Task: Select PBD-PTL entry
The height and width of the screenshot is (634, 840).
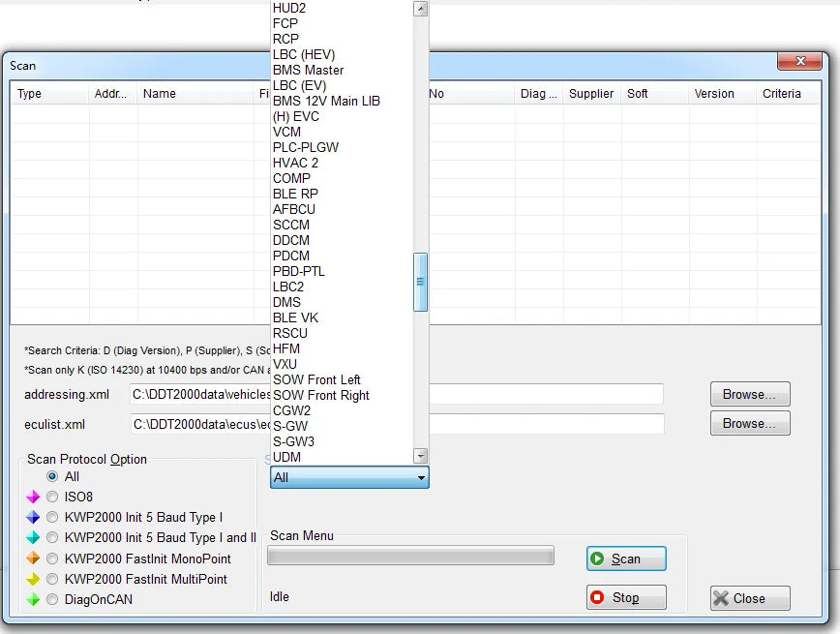Action: pos(342,271)
